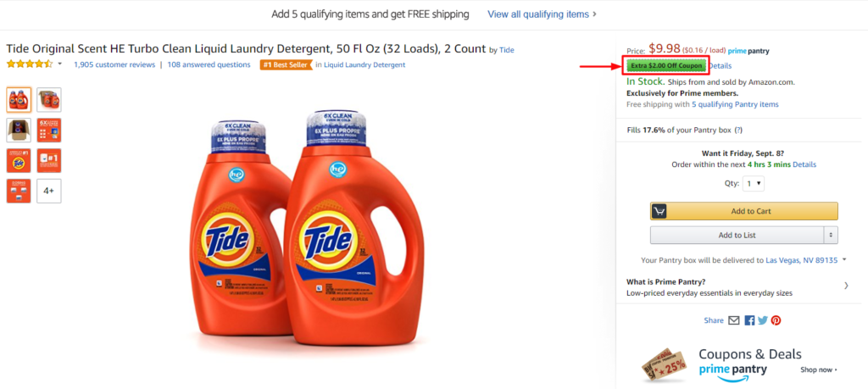Viewport: 868px width, 389px height.
Task: Share on Facebook icon
Action: coord(749,320)
